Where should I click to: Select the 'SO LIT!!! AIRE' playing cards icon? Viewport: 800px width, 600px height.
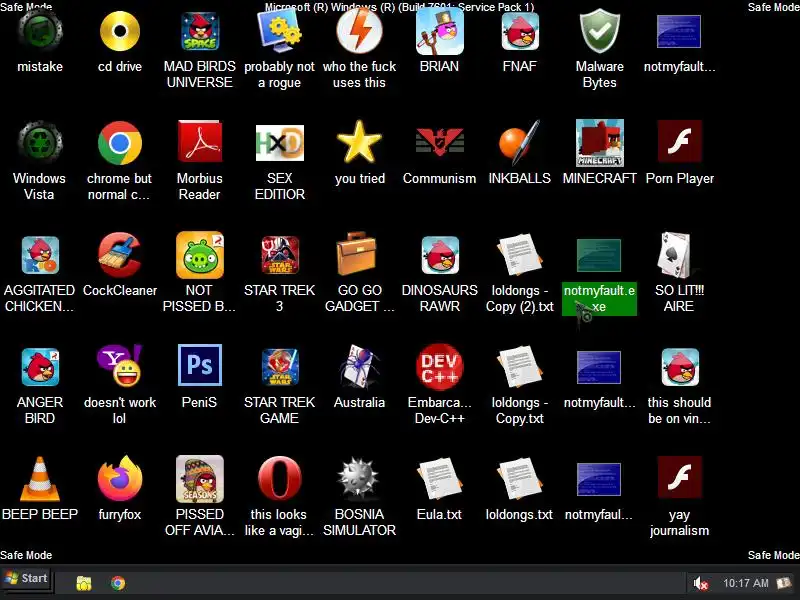[674, 255]
